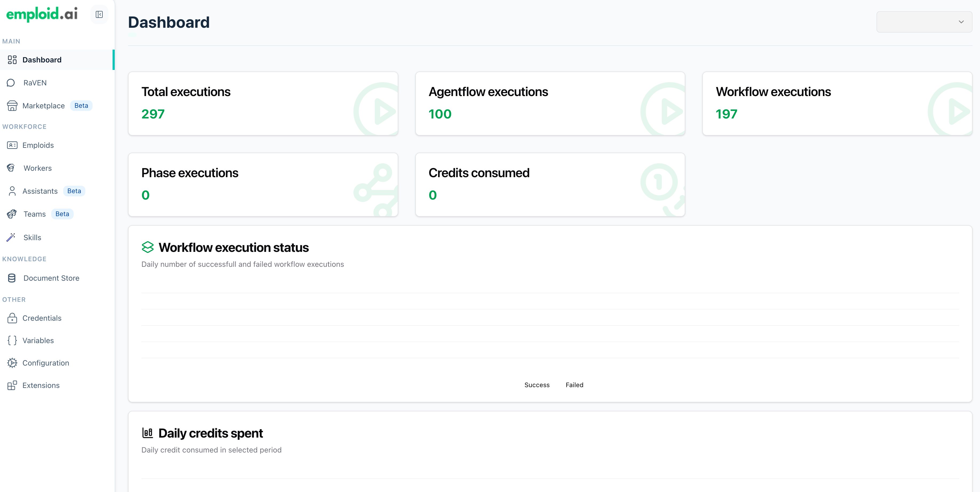Open the Configuration settings link

point(46,363)
